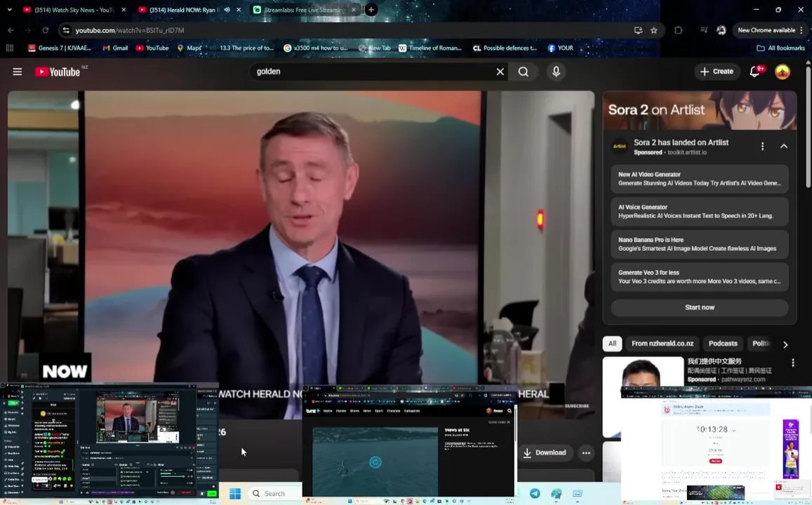Viewport: 812px width, 505px height.
Task: Close the Streamlabs tab
Action: (354, 10)
